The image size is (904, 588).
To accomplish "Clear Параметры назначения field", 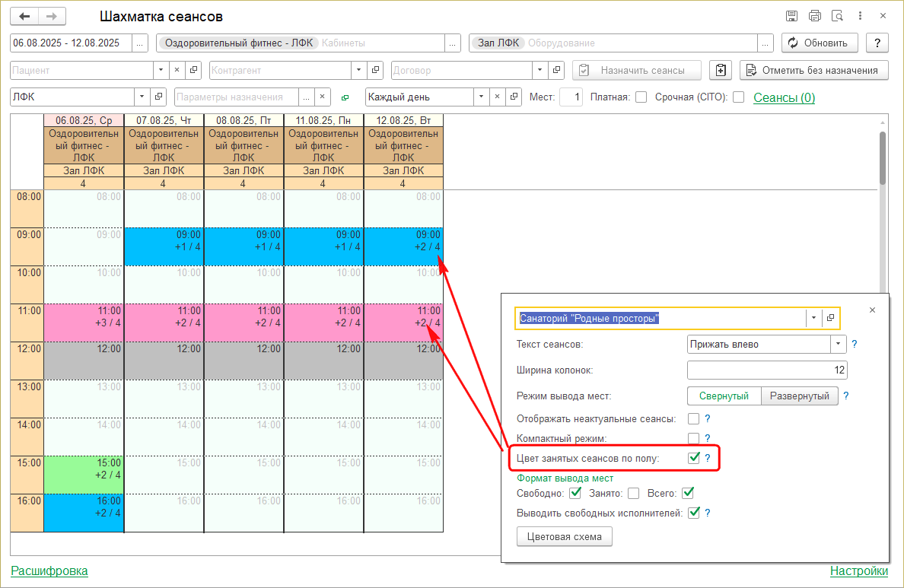I will 323,97.
